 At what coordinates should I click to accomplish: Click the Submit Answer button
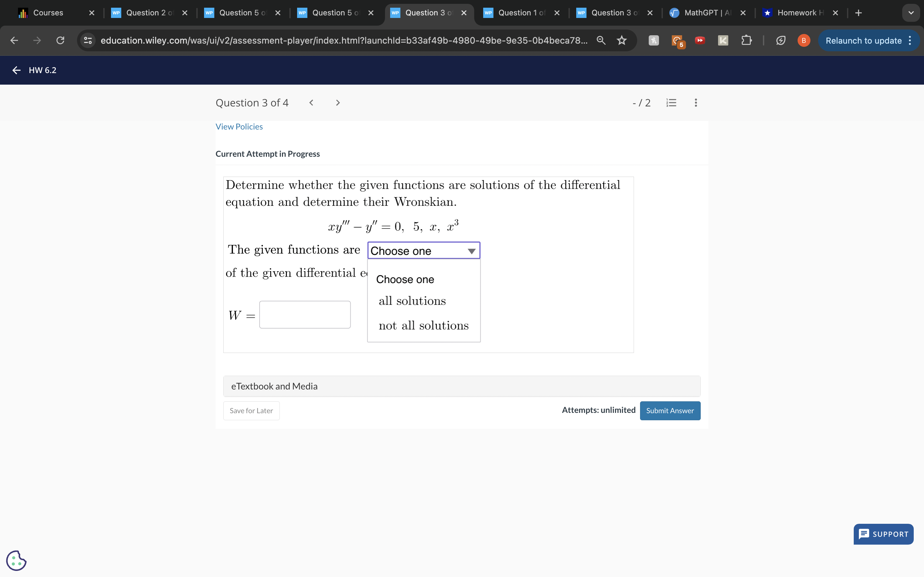point(670,411)
